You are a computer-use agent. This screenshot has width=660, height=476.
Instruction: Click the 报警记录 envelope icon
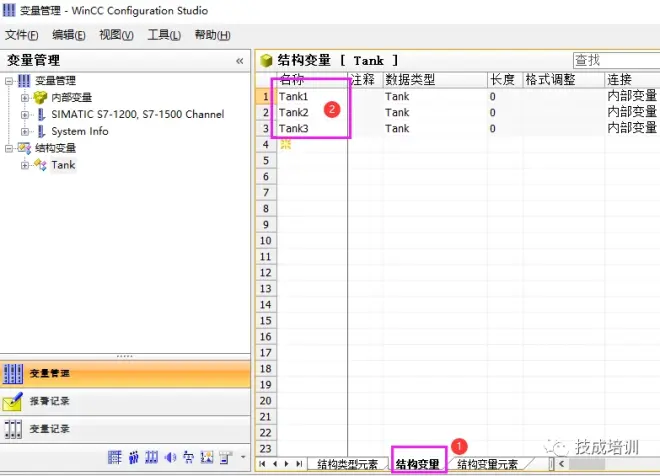pyautogui.click(x=13, y=402)
